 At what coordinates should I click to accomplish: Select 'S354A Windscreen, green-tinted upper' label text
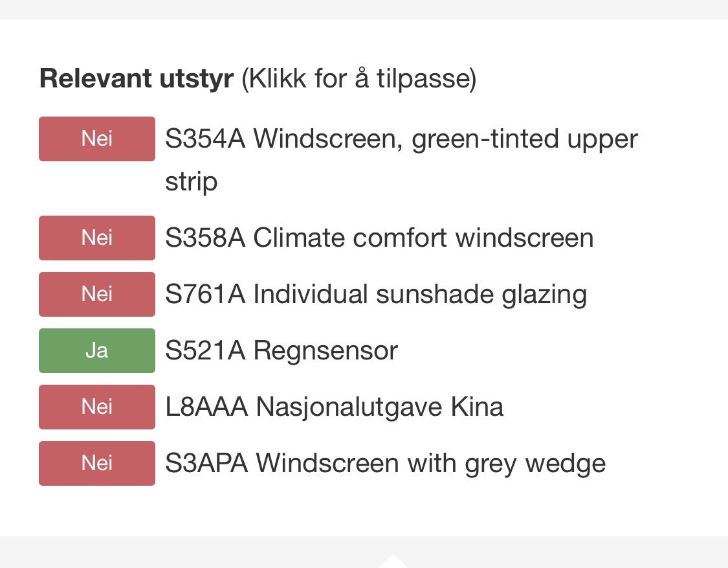click(x=401, y=139)
